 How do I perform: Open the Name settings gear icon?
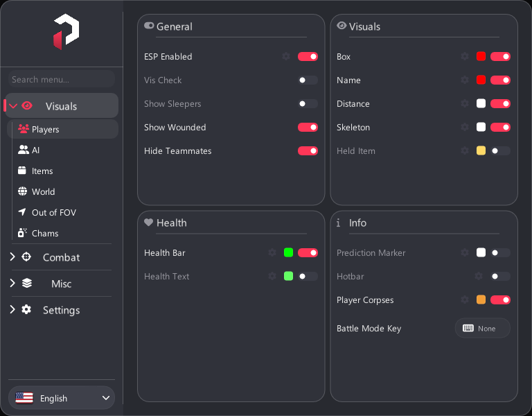click(465, 80)
